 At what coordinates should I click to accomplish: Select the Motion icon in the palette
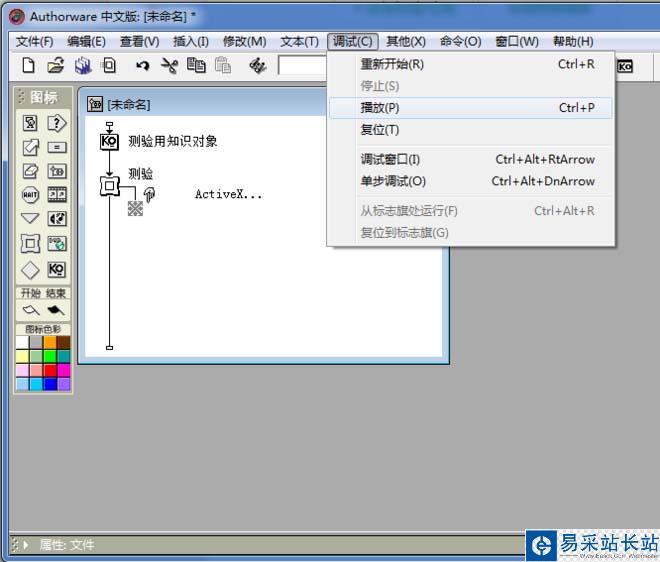(30, 147)
